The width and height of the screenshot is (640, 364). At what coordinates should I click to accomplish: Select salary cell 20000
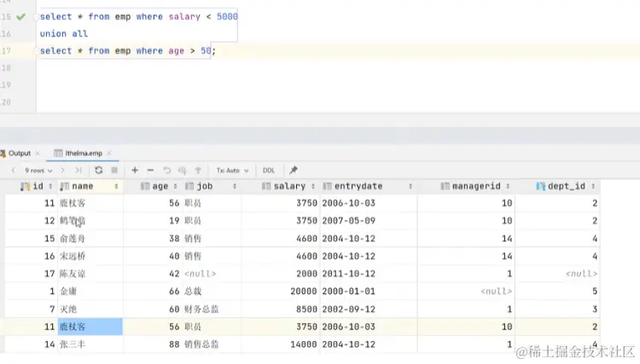click(x=281, y=292)
